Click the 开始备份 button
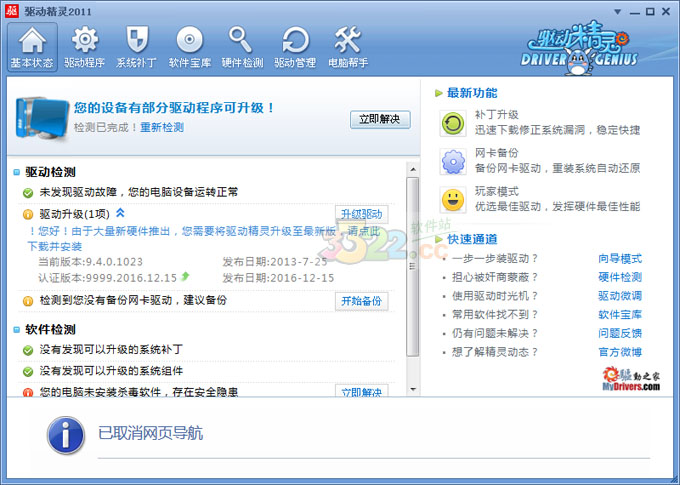 click(361, 301)
